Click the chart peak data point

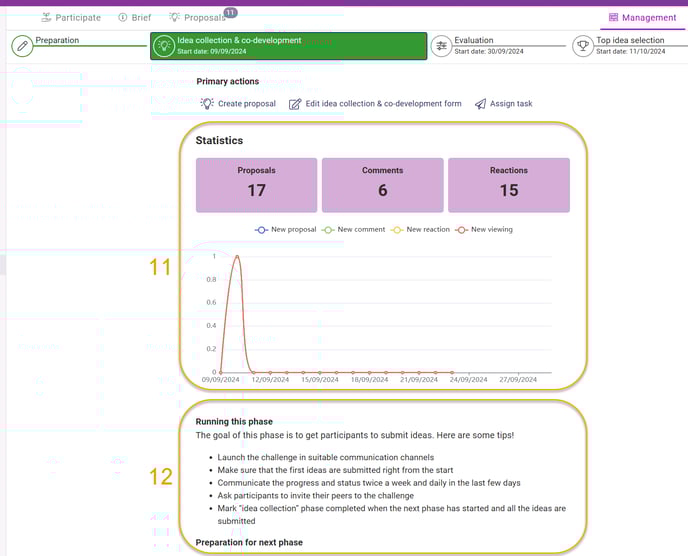237,256
